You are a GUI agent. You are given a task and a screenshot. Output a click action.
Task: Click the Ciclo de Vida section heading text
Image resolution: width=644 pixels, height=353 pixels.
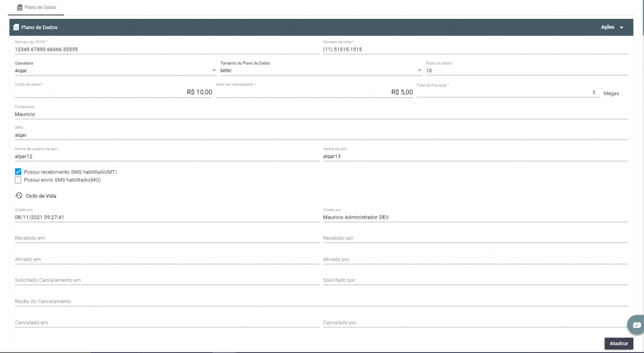[x=41, y=196]
